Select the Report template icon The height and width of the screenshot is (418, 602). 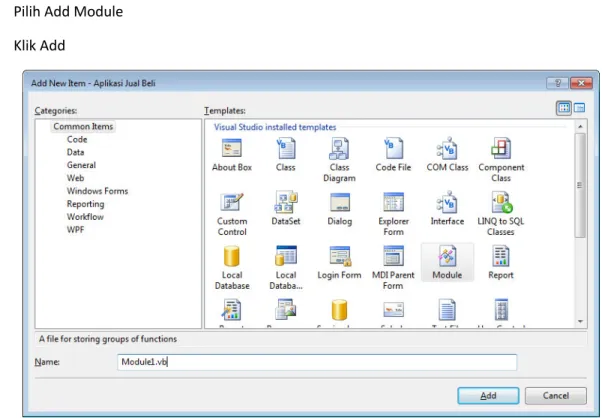pyautogui.click(x=501, y=256)
